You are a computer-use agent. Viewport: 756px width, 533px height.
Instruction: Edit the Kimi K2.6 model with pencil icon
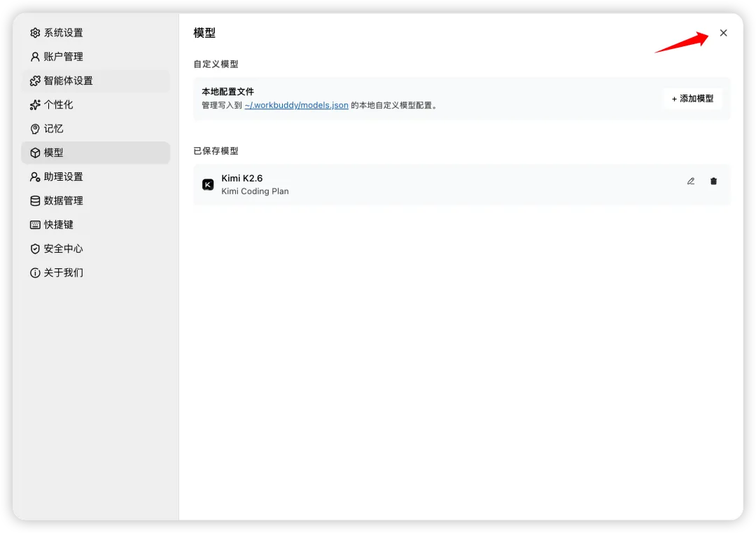pos(691,181)
